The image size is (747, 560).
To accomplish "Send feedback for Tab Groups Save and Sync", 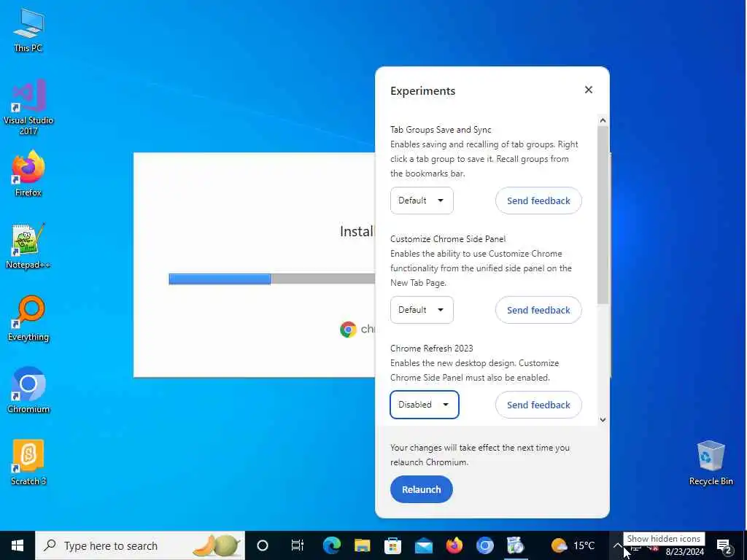I will 538,201.
